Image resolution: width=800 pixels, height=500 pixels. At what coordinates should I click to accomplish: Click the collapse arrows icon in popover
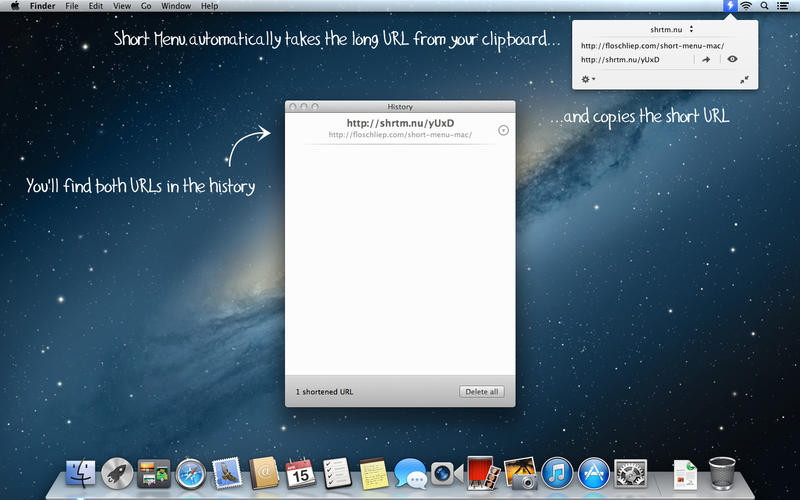(x=744, y=80)
